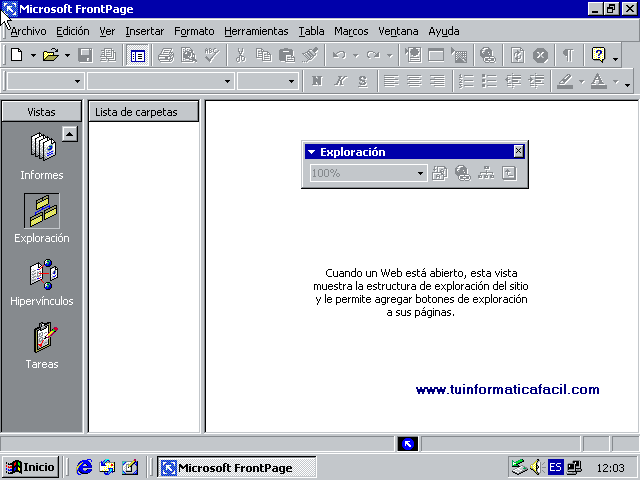The height and width of the screenshot is (480, 640).
Task: Expand the Redo history dropdown arrow
Action: (389, 55)
